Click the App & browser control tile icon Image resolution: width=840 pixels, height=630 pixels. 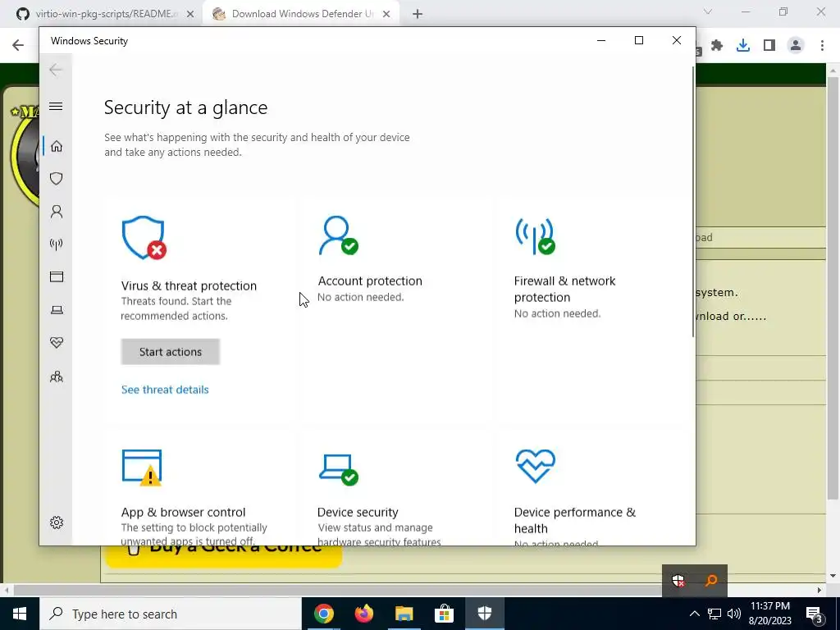tap(143, 468)
